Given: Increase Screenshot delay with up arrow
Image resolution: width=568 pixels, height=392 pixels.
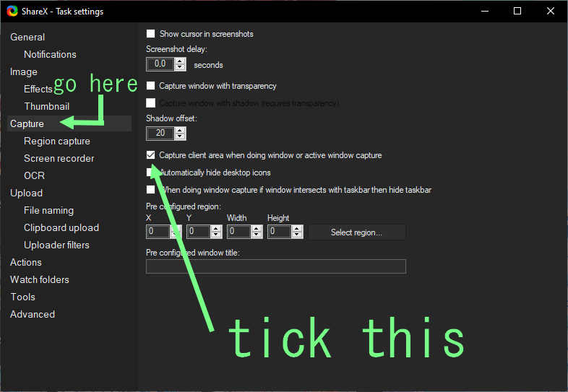Looking at the screenshot, I should 180,61.
